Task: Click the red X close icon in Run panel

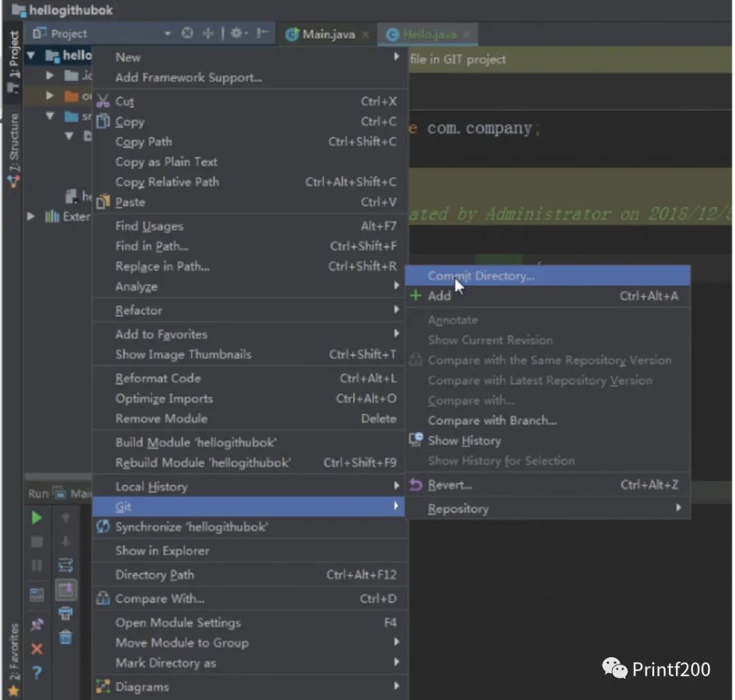Action: click(x=37, y=649)
